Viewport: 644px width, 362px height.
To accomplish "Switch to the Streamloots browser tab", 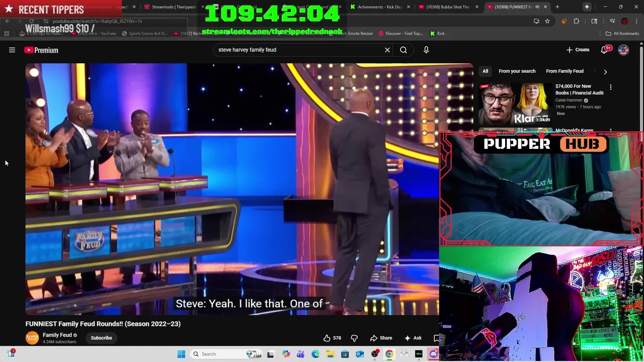I will tap(173, 7).
